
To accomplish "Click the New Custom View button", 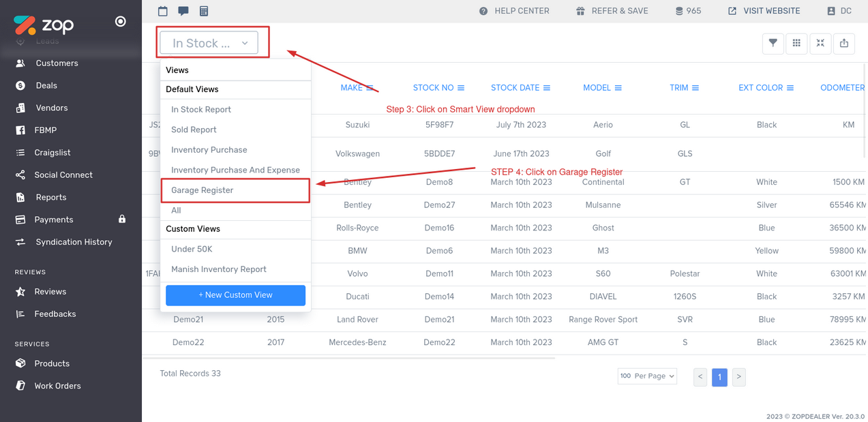I will 235,295.
